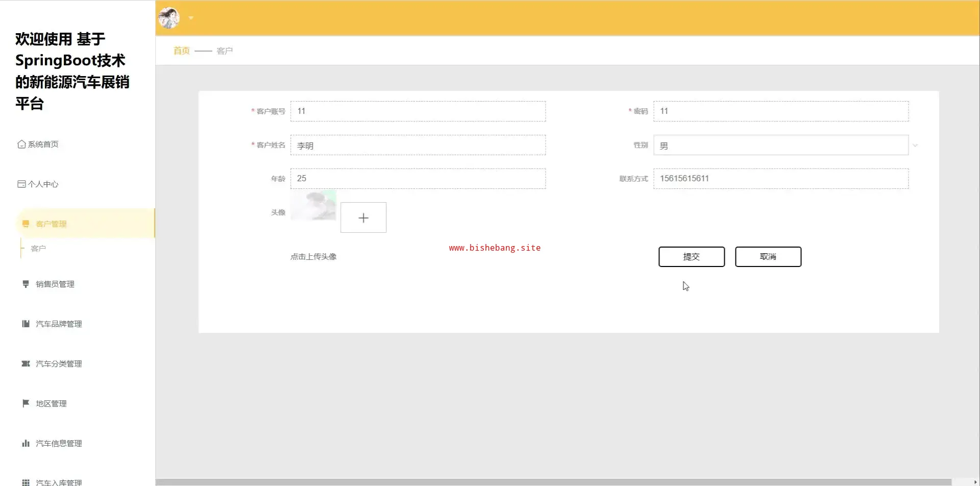Click the 销售员管理 sidebar icon

[26, 284]
